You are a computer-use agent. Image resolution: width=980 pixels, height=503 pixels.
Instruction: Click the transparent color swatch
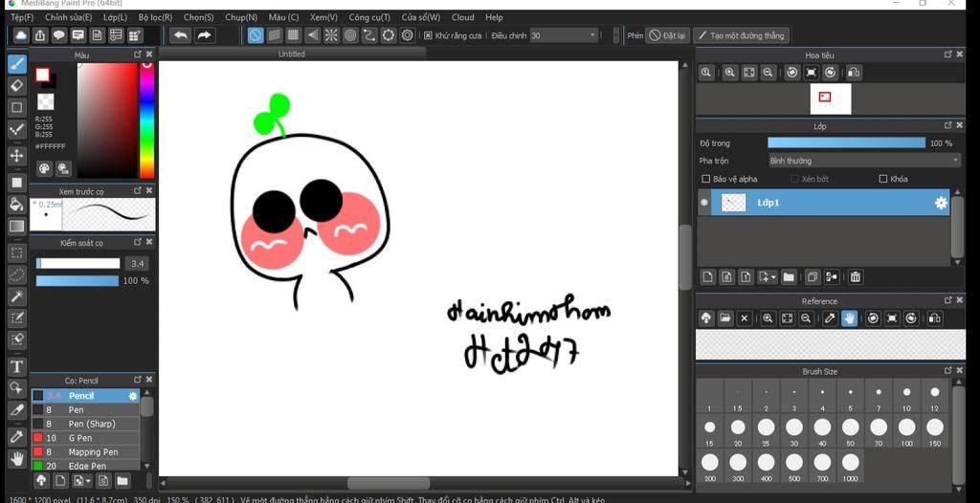point(46,102)
